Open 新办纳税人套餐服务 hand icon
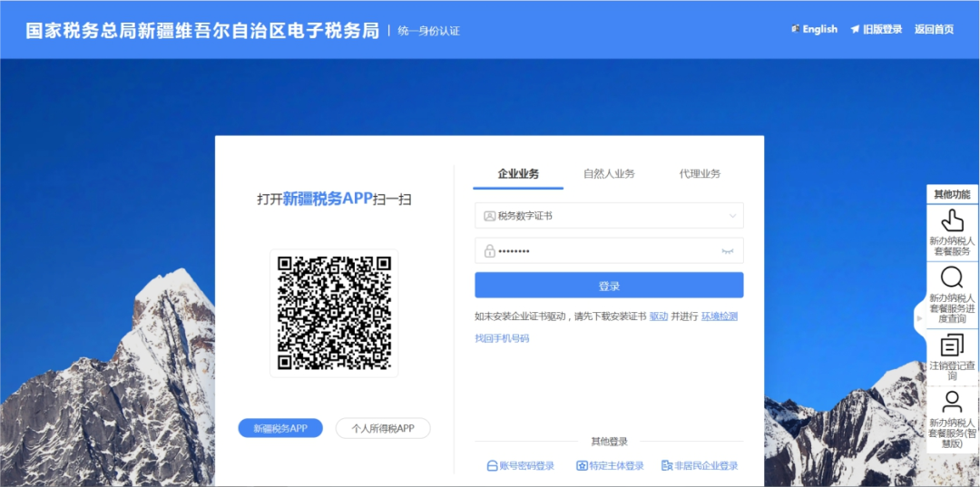This screenshot has height=487, width=980. [x=952, y=220]
